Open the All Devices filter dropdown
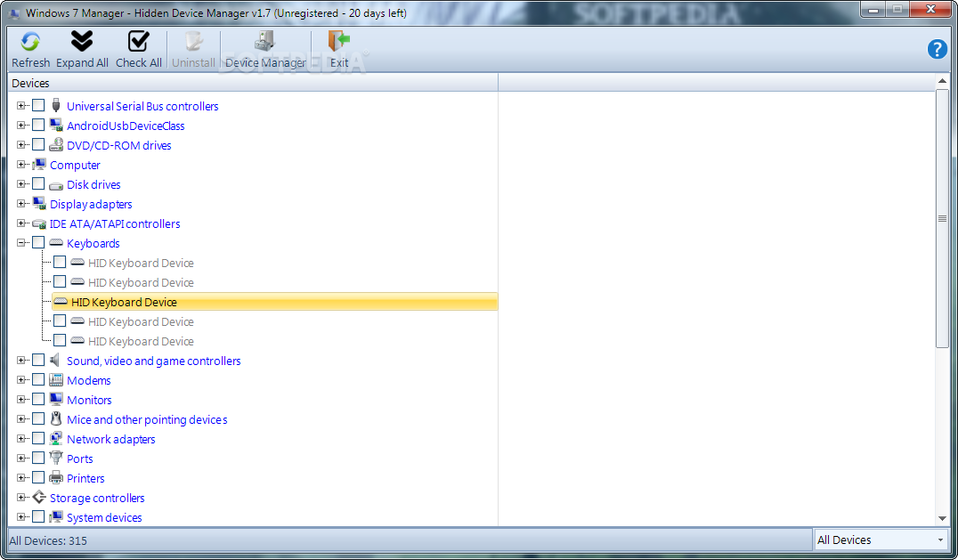This screenshot has width=958, height=560. pyautogui.click(x=881, y=540)
